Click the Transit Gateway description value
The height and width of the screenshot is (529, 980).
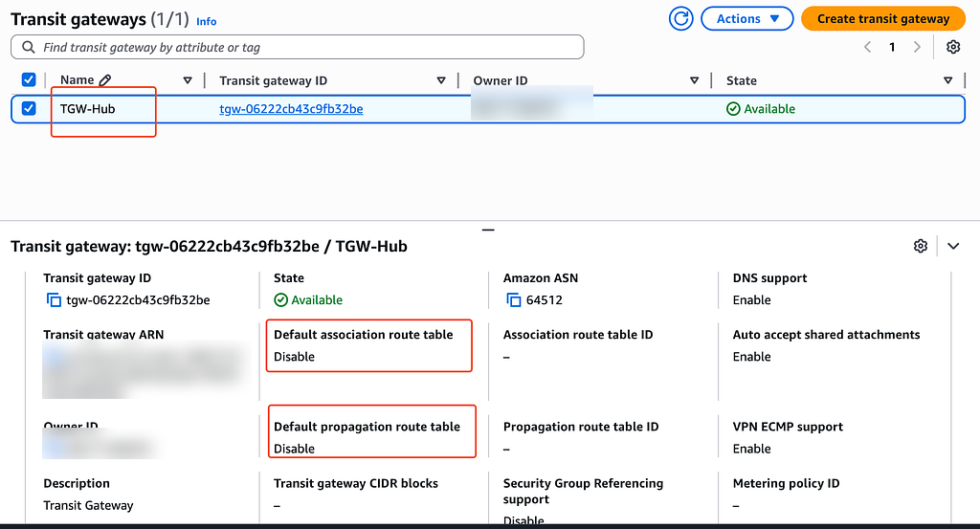pos(88,505)
